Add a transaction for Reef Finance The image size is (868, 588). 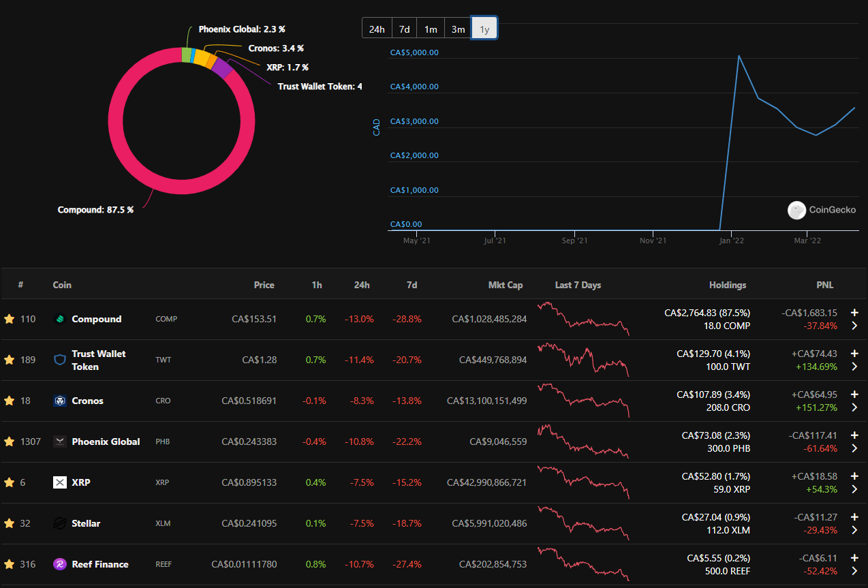[854, 558]
